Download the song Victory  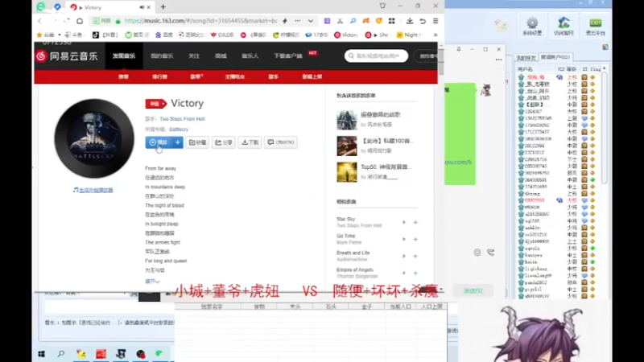click(x=250, y=142)
